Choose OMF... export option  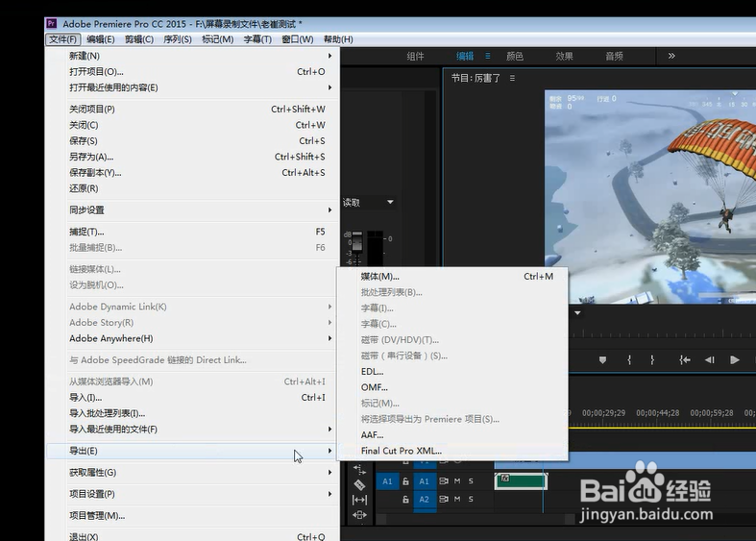[453, 387]
